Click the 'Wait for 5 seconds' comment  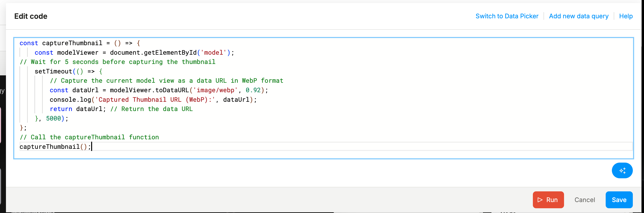(x=118, y=62)
